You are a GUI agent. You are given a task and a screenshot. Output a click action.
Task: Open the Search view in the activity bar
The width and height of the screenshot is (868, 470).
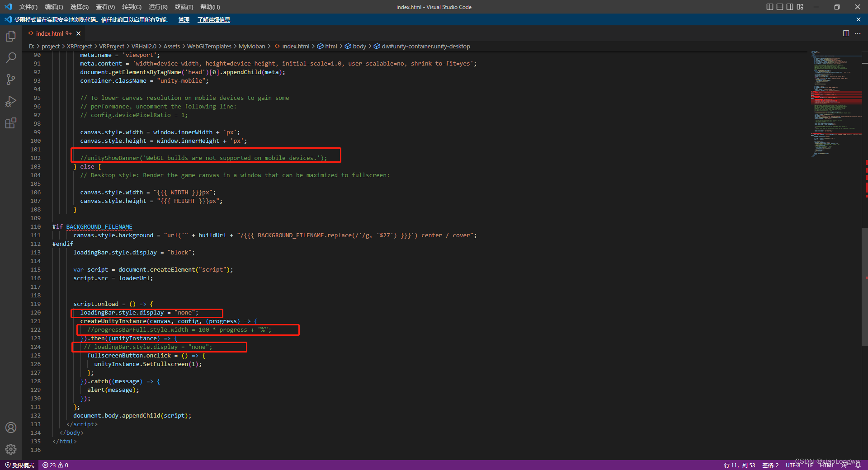click(11, 58)
